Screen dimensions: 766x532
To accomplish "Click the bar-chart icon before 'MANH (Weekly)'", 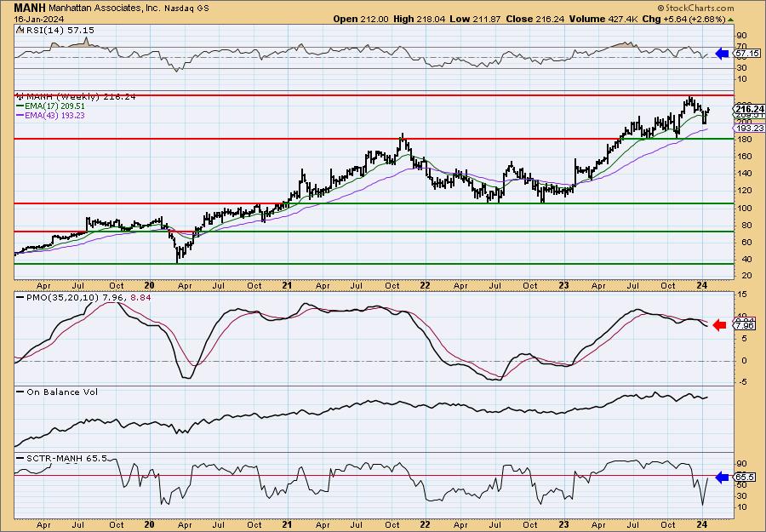I will (x=20, y=96).
